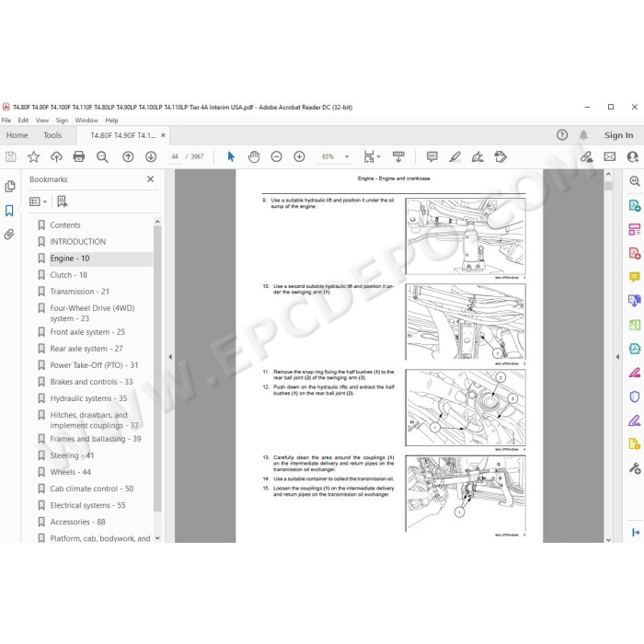Click the bookmarks list scrollbar

(x=157, y=368)
